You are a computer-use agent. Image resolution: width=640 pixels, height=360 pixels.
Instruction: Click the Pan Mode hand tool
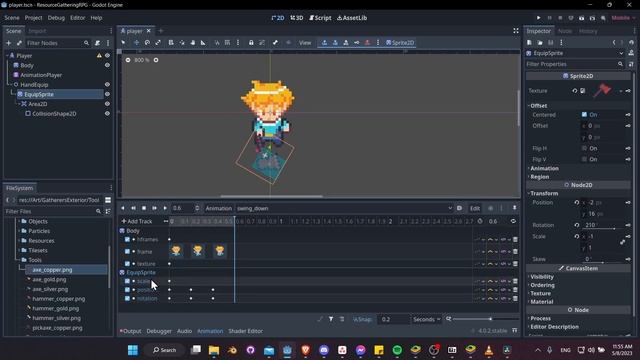coord(192,43)
